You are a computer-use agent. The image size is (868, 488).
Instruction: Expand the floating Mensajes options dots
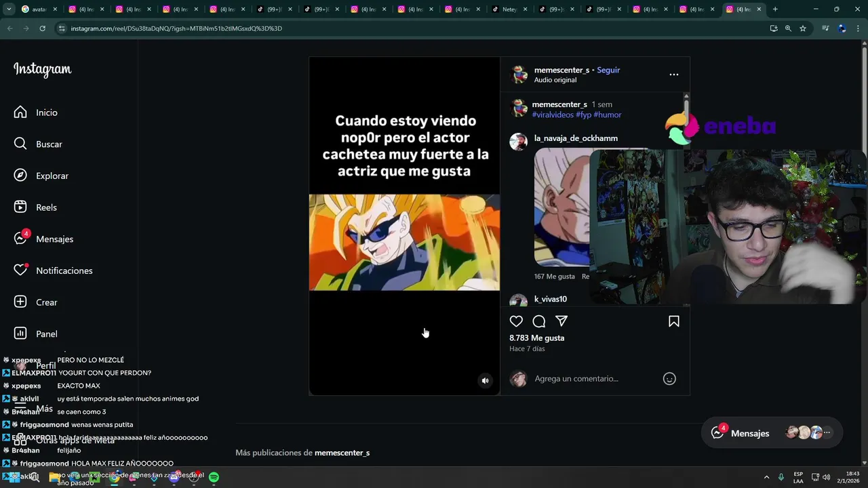(x=827, y=433)
